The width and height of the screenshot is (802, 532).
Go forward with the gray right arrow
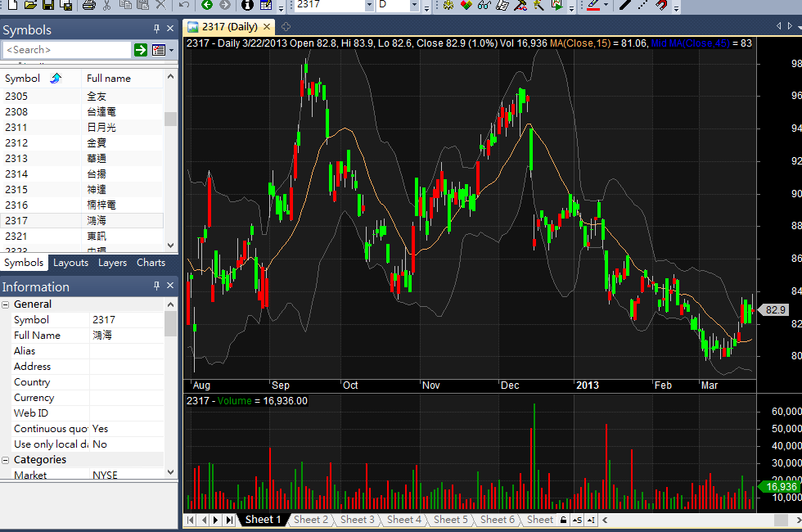point(225,5)
